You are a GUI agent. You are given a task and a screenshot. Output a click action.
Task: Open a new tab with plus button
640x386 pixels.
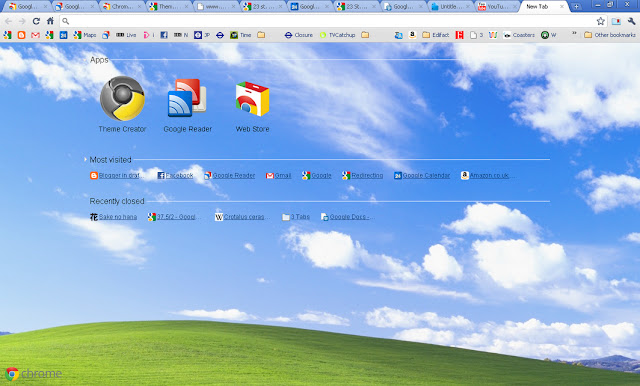[576, 7]
